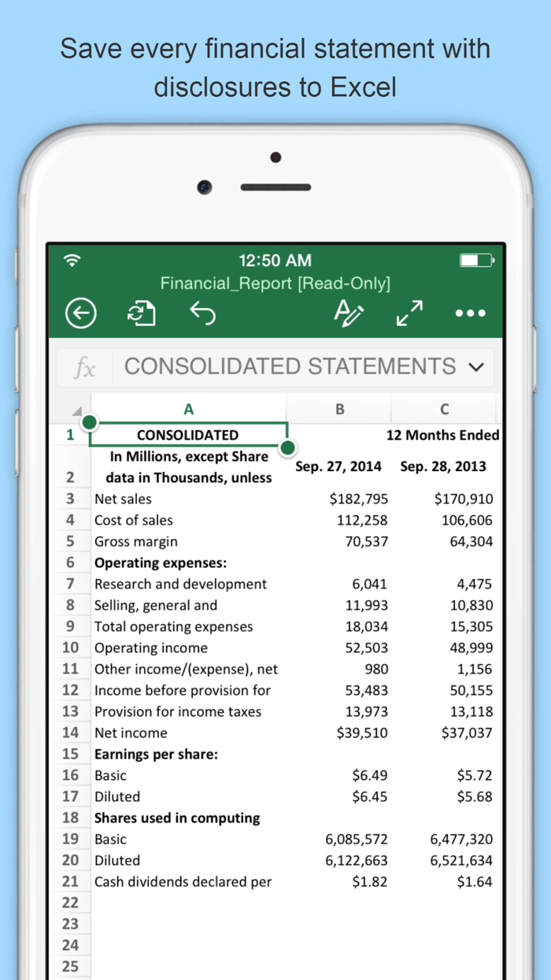Open the text formatting pencil icon
The image size is (551, 980).
tap(348, 313)
